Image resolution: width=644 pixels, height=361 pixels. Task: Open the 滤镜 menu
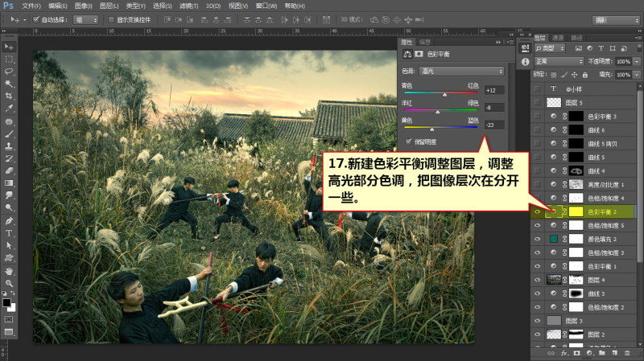[x=188, y=6]
